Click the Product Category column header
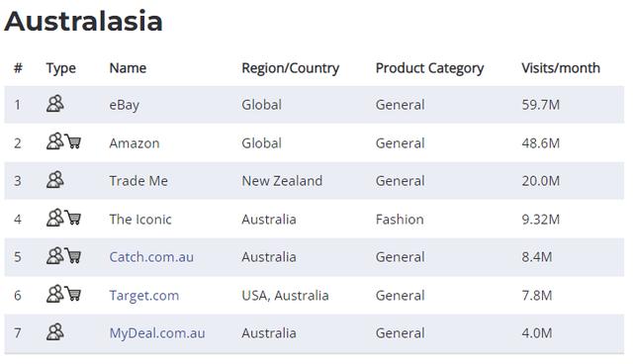Viewport: 633px width, 364px height. pos(429,68)
